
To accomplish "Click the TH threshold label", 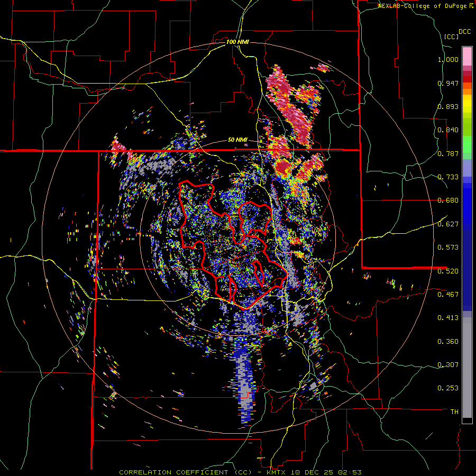I will 454,411.
